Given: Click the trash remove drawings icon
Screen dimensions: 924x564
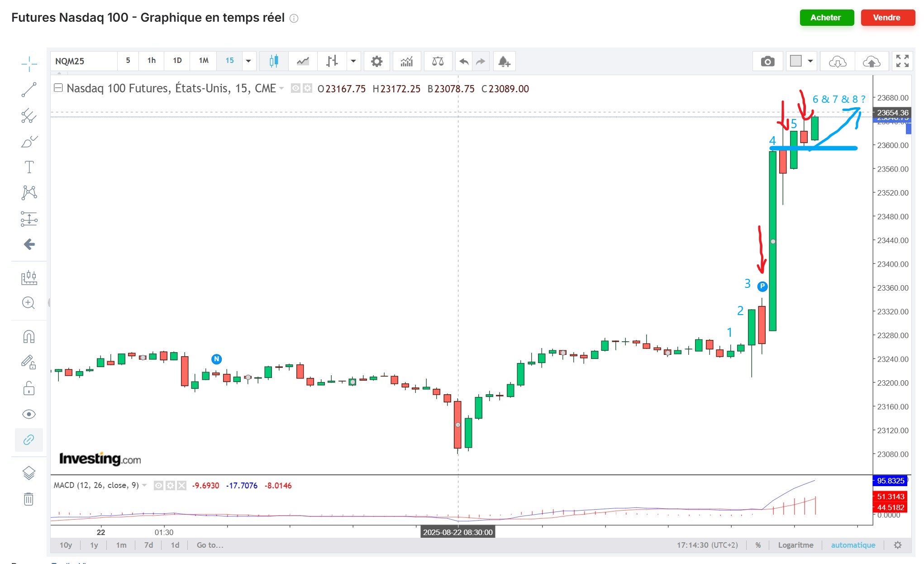Looking at the screenshot, I should [x=29, y=499].
